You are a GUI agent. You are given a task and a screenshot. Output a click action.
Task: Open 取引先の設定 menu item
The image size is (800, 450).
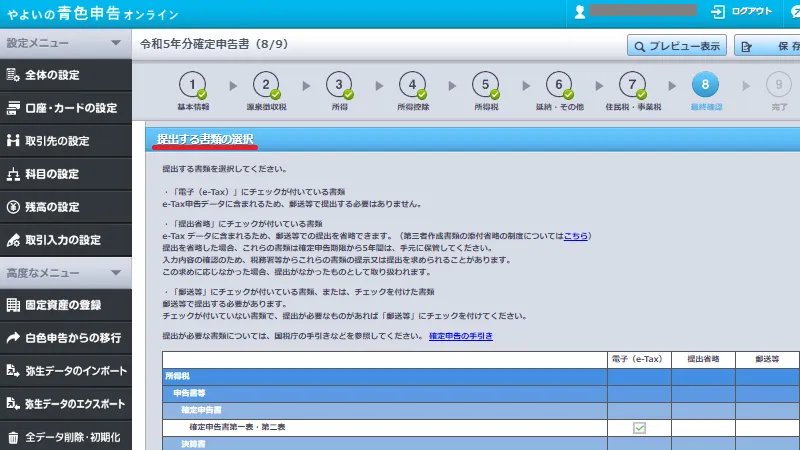click(x=66, y=140)
